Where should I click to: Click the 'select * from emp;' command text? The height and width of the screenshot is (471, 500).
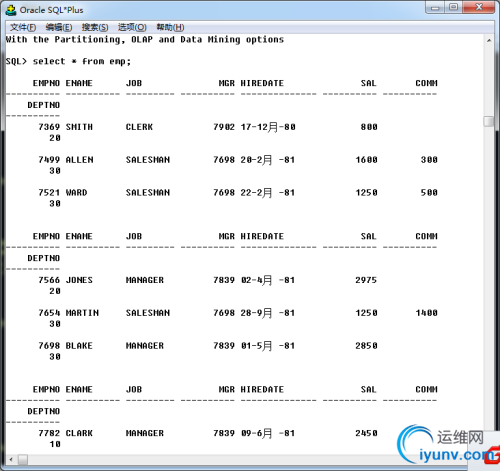[x=82, y=61]
